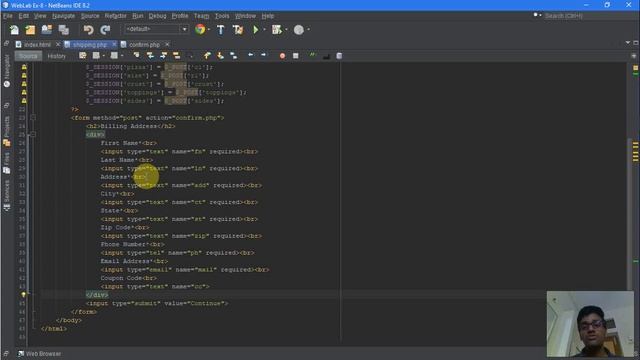Shift line right arrow icon
The image size is (640, 360).
click(x=263, y=55)
